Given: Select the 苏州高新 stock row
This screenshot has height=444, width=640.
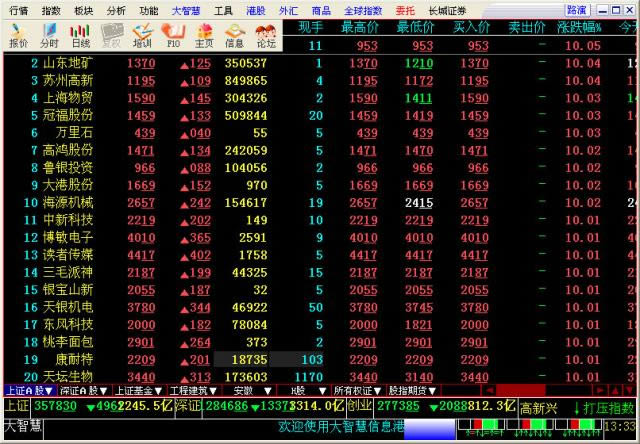Looking at the screenshot, I should (320, 81).
